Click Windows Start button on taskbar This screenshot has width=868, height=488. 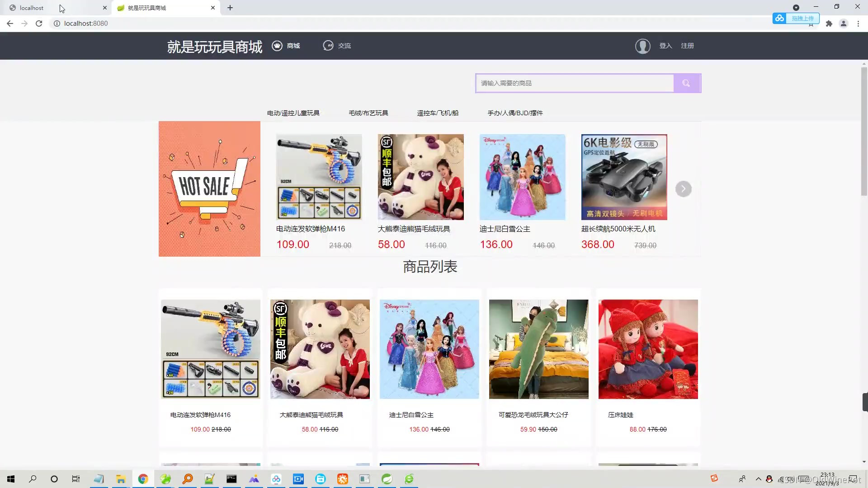(11, 479)
